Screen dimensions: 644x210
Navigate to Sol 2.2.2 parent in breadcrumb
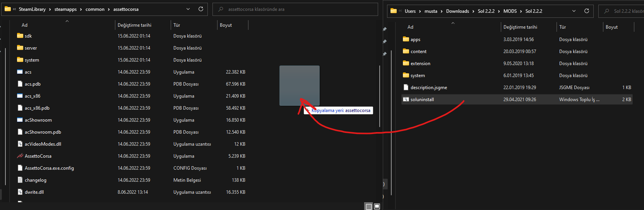(x=486, y=11)
